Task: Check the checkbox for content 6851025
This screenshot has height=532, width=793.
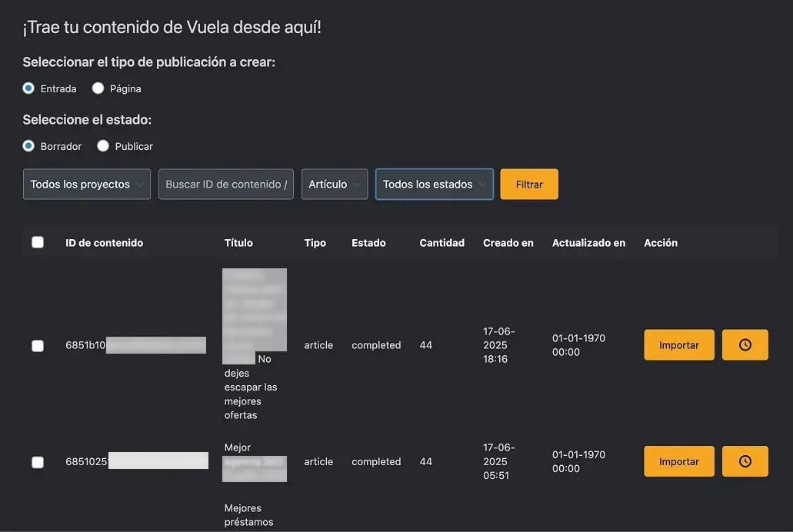Action: pyautogui.click(x=38, y=461)
